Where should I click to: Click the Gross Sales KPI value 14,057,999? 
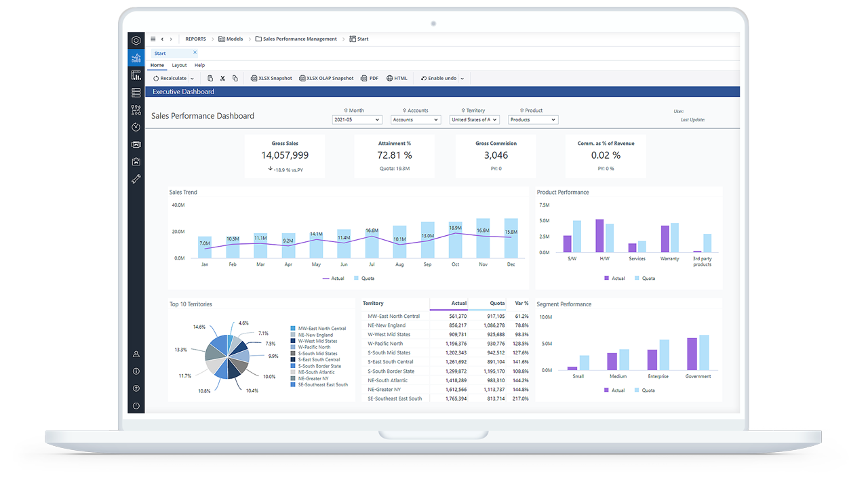tap(285, 155)
